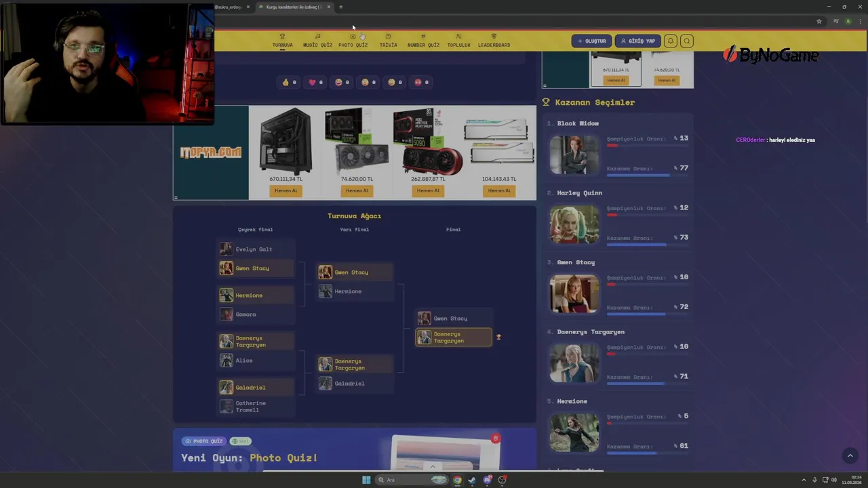Image resolution: width=868 pixels, height=488 pixels.
Task: Select Daenerys Targaryen in quarter final
Action: 256,342
